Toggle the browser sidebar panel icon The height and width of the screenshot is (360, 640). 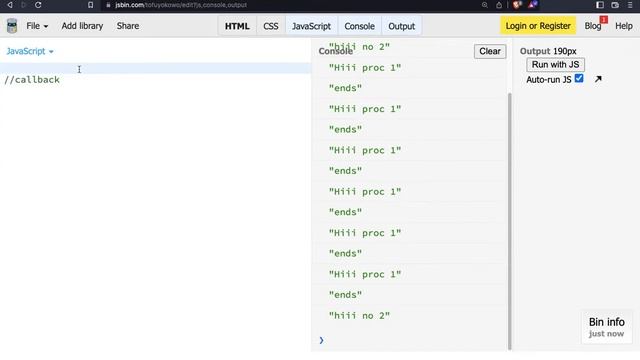click(x=600, y=5)
